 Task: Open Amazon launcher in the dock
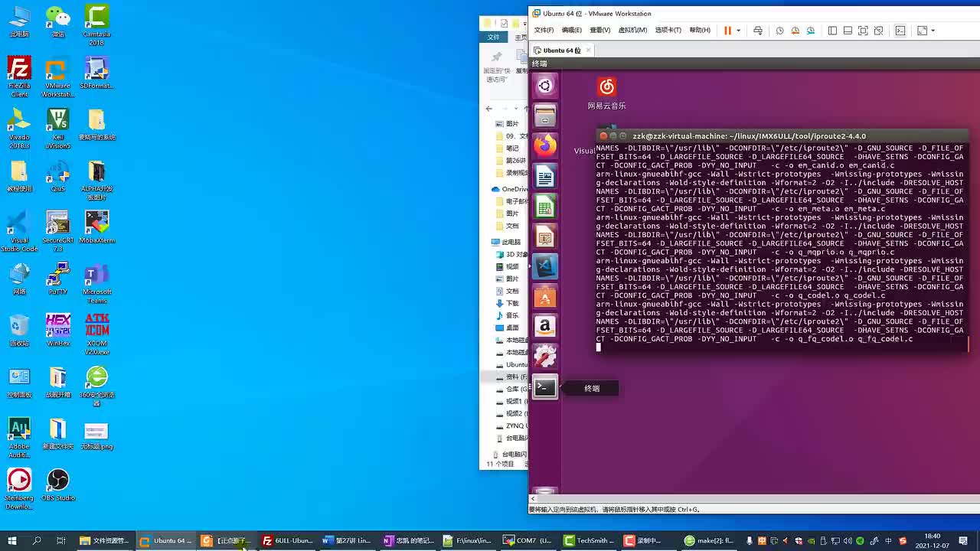pos(545,327)
